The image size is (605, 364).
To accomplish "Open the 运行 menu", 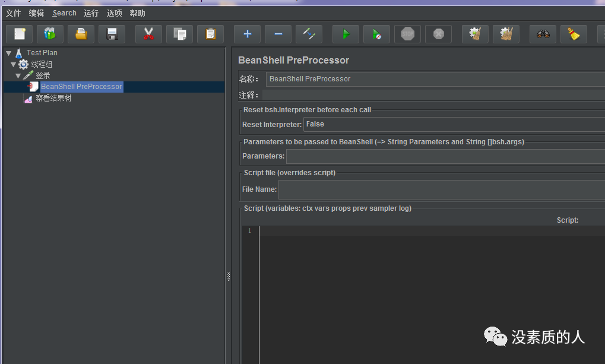I will (91, 13).
